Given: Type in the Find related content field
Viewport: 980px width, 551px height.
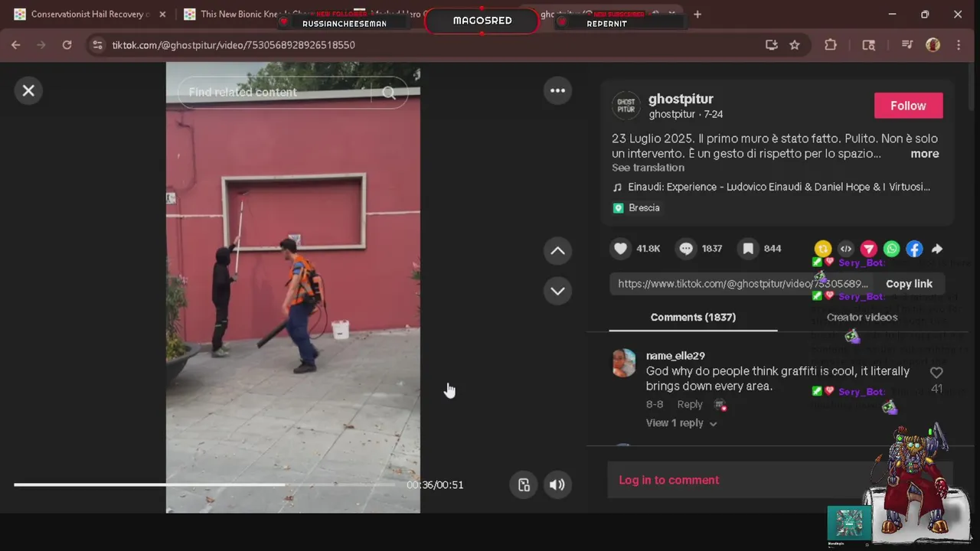Looking at the screenshot, I should coord(276,93).
